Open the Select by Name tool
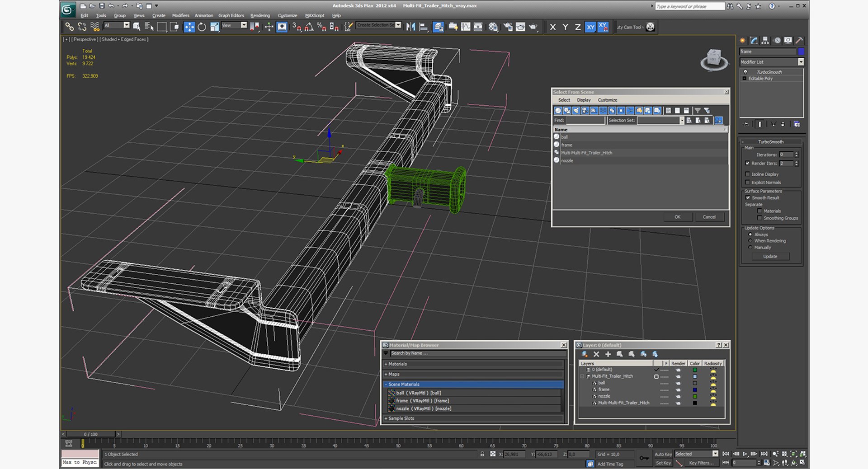This screenshot has width=868, height=469. tap(149, 27)
